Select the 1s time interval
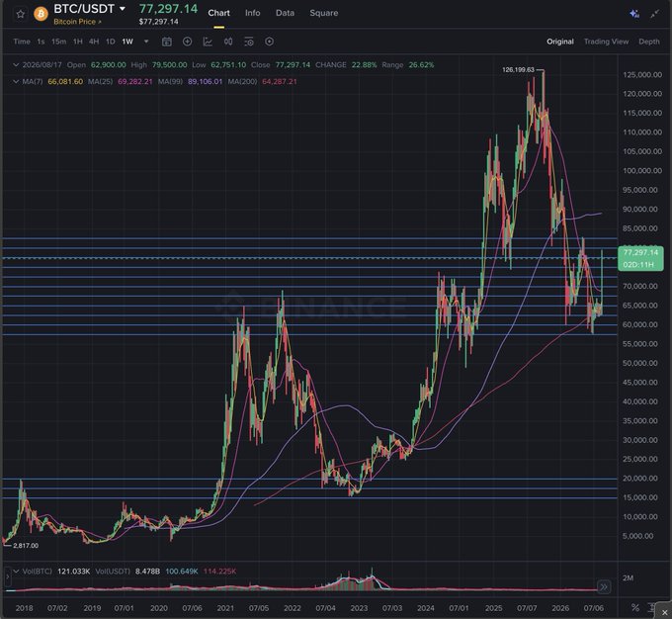The image size is (672, 619). pos(41,42)
